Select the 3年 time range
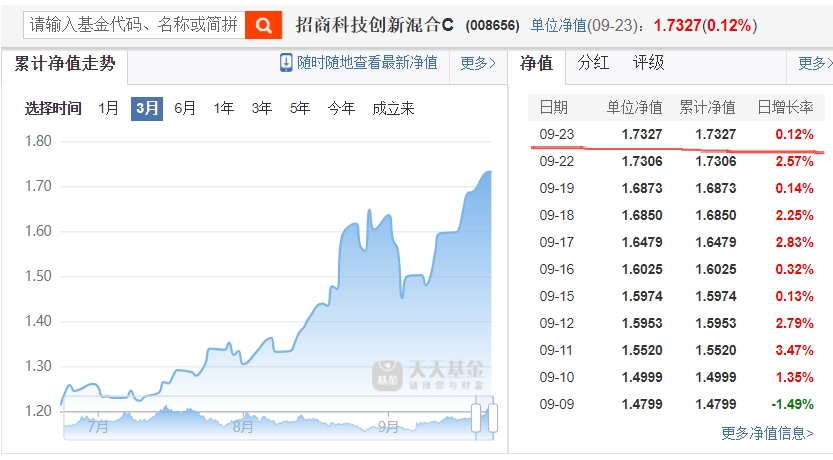 coord(262,108)
